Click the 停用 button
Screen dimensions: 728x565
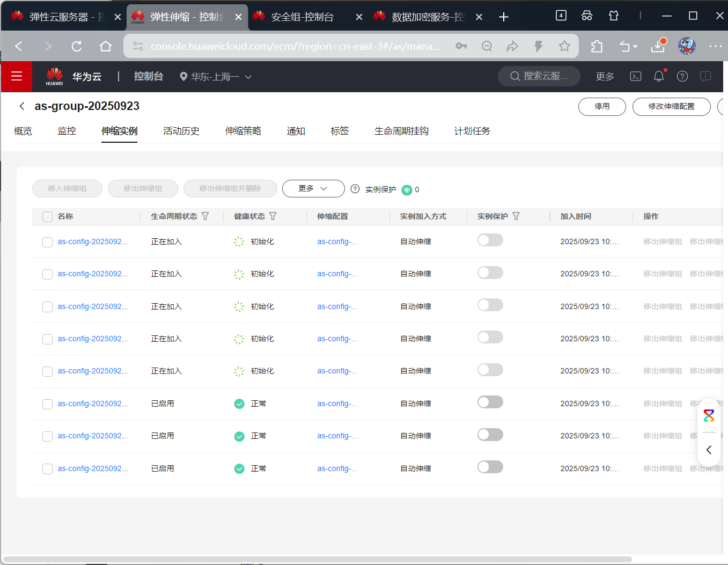point(602,106)
